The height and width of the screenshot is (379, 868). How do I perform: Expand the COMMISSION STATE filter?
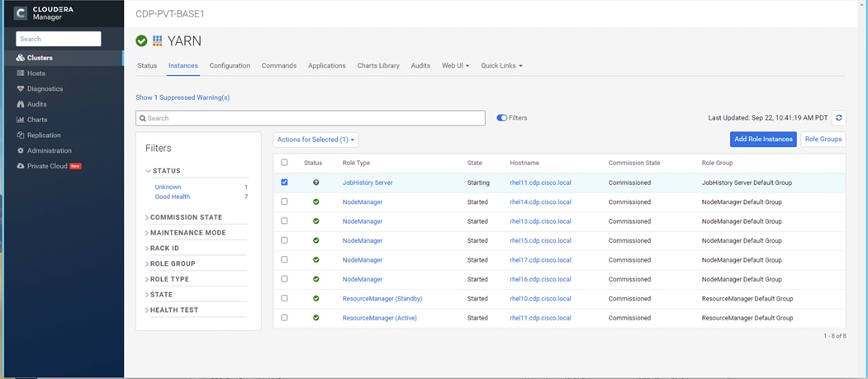[x=184, y=217]
